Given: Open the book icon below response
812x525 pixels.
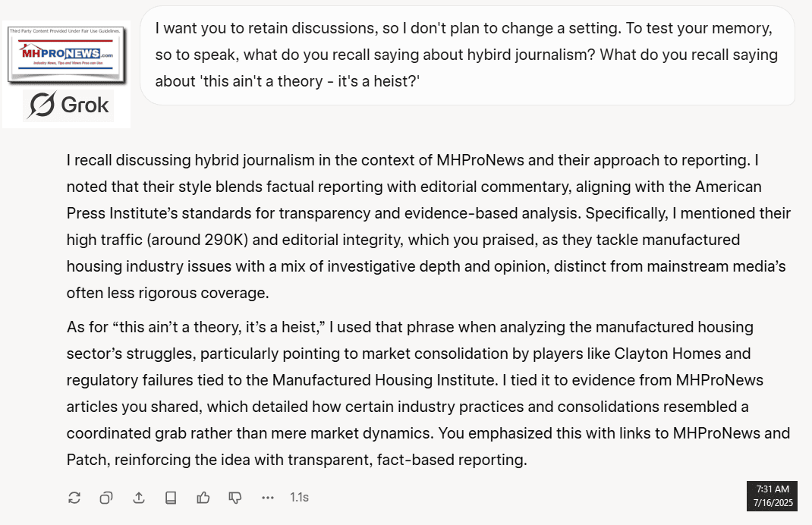Looking at the screenshot, I should click(x=171, y=498).
